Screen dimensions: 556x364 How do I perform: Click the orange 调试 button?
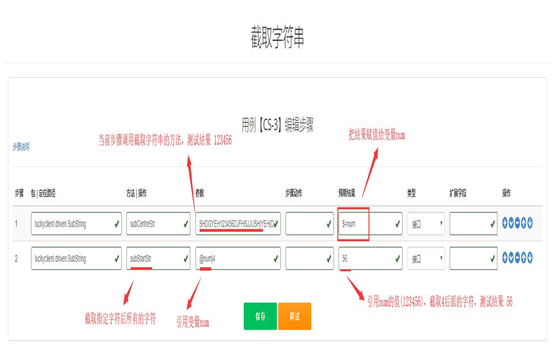pos(295,316)
